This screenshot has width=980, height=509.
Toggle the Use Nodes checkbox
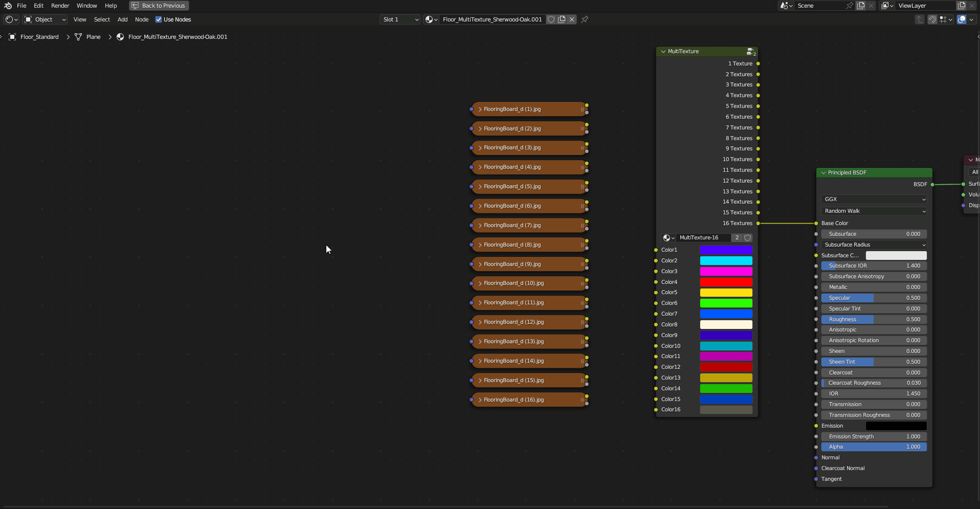pyautogui.click(x=159, y=19)
